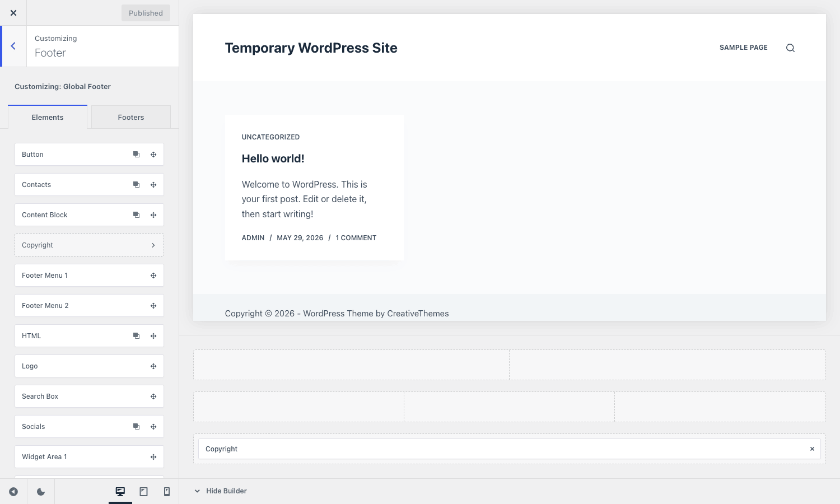Select the Footer Menu 1 label
Screen dimensions: 840x504
pyautogui.click(x=45, y=276)
